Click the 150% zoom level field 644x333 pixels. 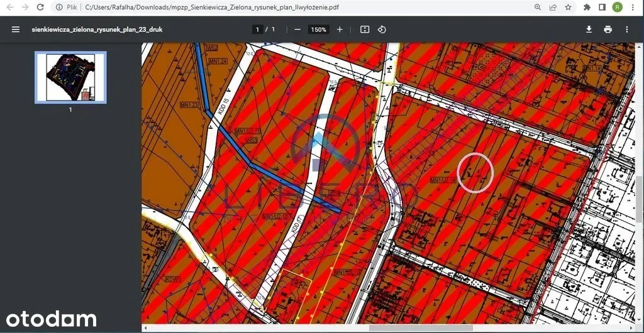[318, 30]
